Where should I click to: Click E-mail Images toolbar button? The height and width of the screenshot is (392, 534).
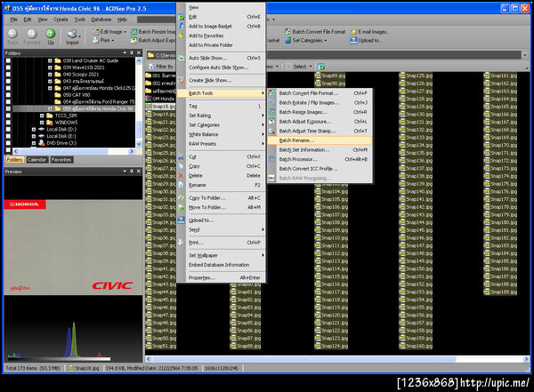click(x=370, y=32)
